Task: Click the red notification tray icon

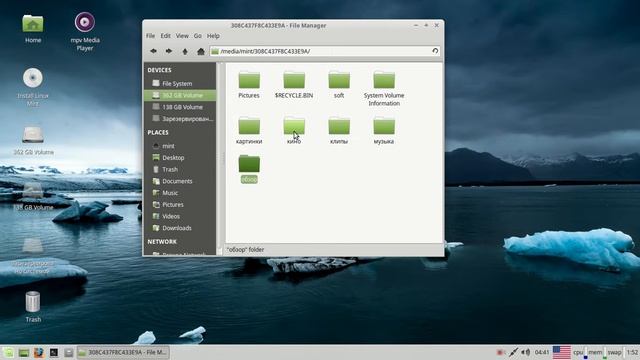Action: 501,352
